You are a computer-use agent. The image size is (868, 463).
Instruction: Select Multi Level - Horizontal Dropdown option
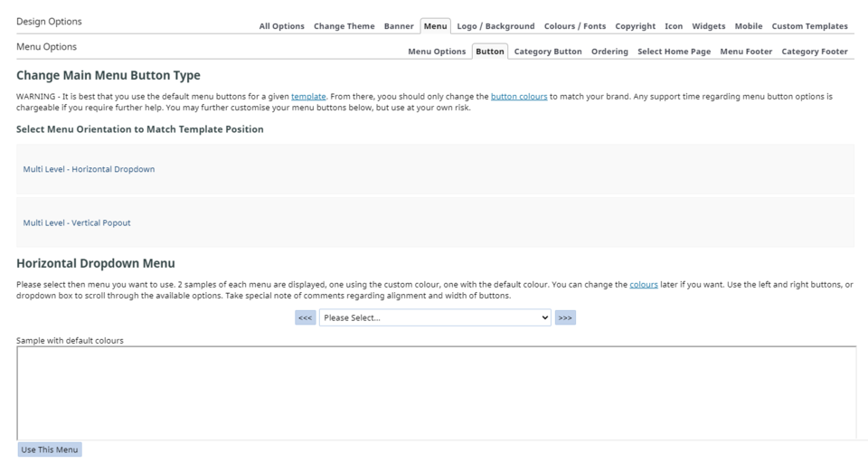pyautogui.click(x=89, y=169)
